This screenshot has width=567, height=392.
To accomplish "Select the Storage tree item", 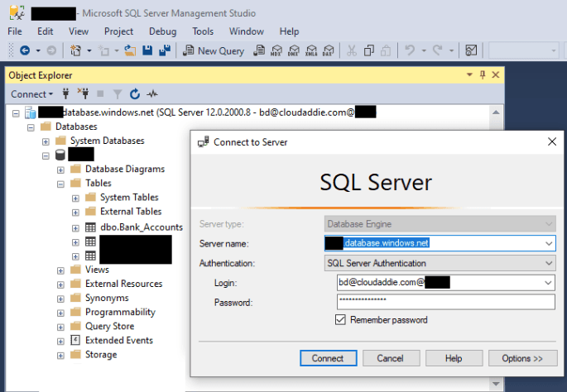I will (101, 355).
